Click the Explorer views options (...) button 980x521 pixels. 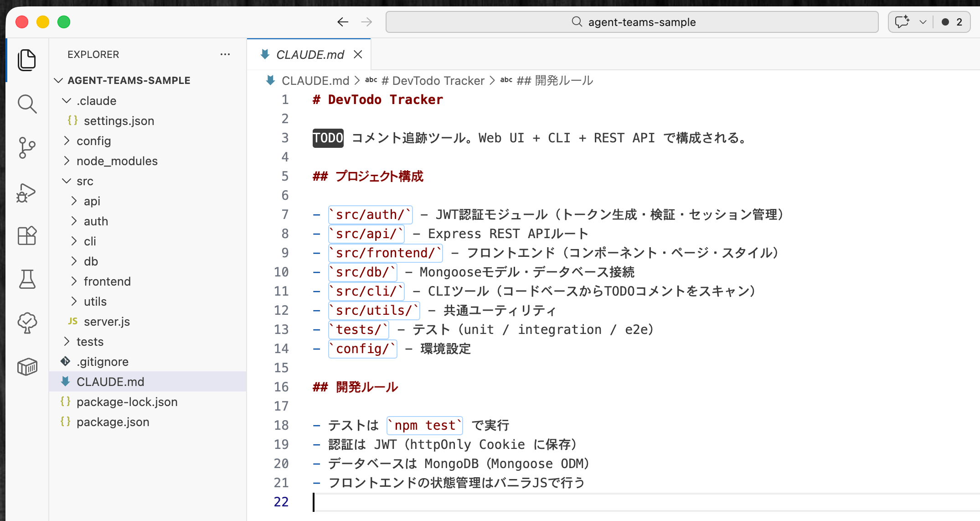[225, 54]
